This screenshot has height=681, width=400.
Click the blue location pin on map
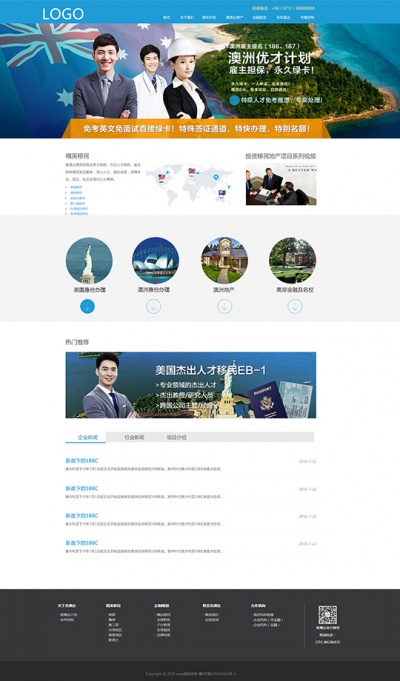216,177
